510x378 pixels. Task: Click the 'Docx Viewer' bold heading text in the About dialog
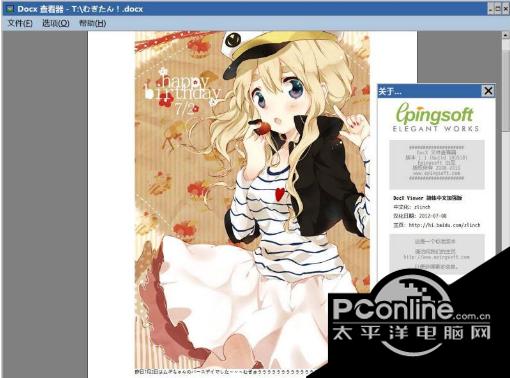pyautogui.click(x=428, y=198)
